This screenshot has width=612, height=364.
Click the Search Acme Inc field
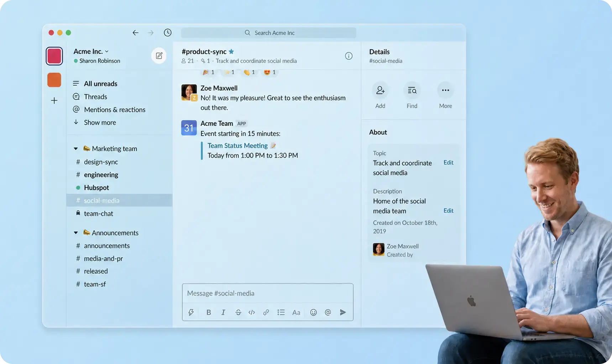(268, 33)
